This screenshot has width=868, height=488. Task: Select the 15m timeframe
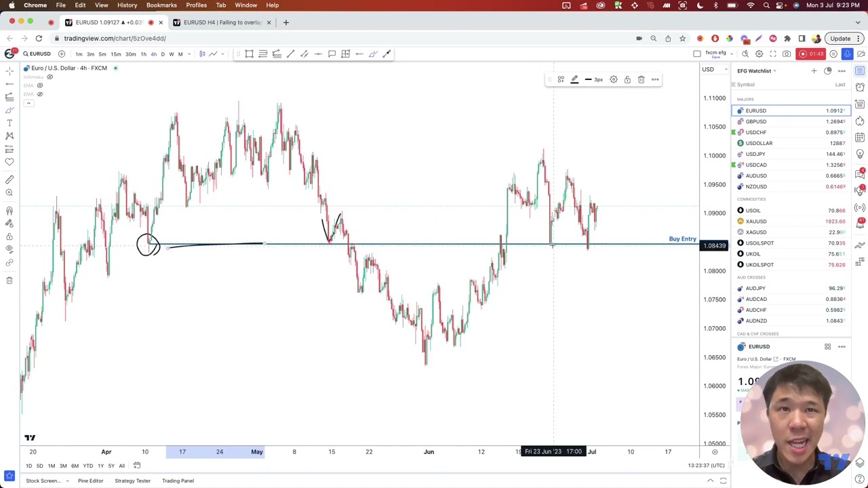pos(116,54)
